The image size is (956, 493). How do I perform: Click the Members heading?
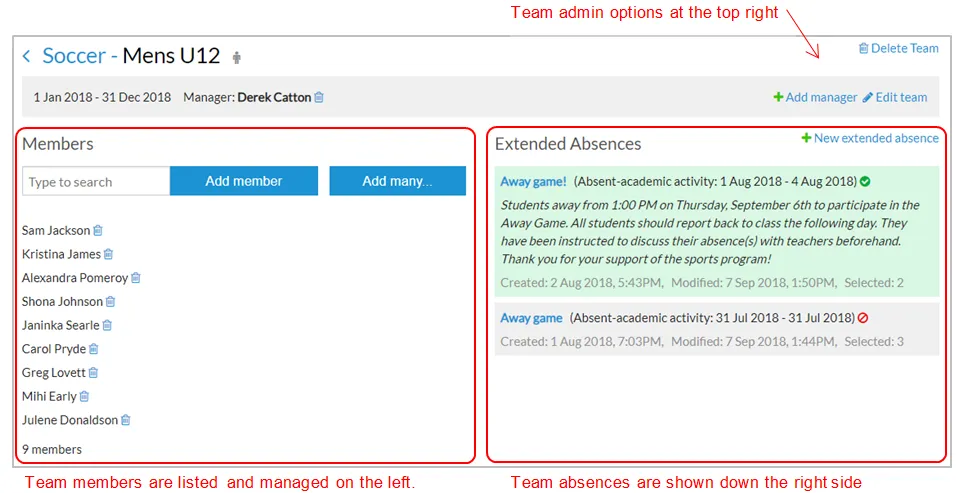pos(58,144)
